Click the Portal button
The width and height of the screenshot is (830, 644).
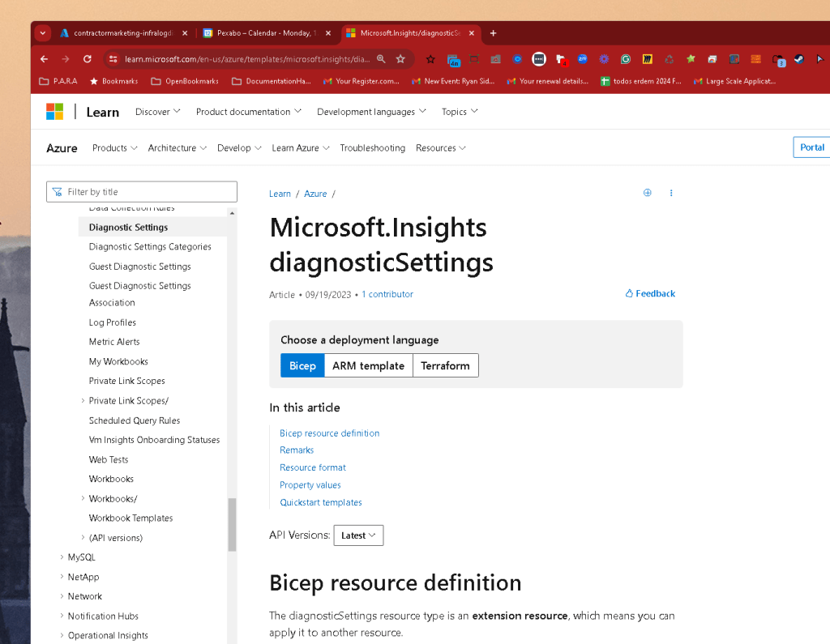point(812,147)
